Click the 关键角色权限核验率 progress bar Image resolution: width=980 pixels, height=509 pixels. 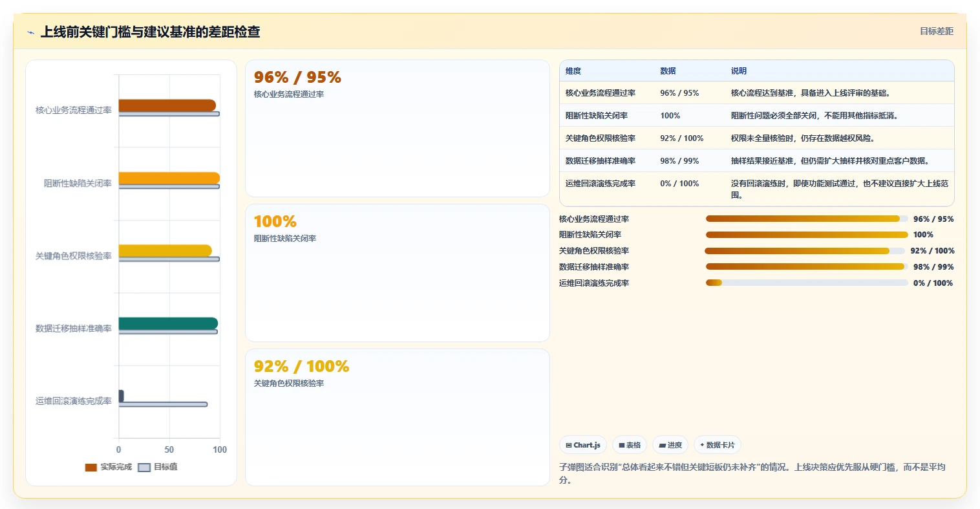tap(805, 251)
